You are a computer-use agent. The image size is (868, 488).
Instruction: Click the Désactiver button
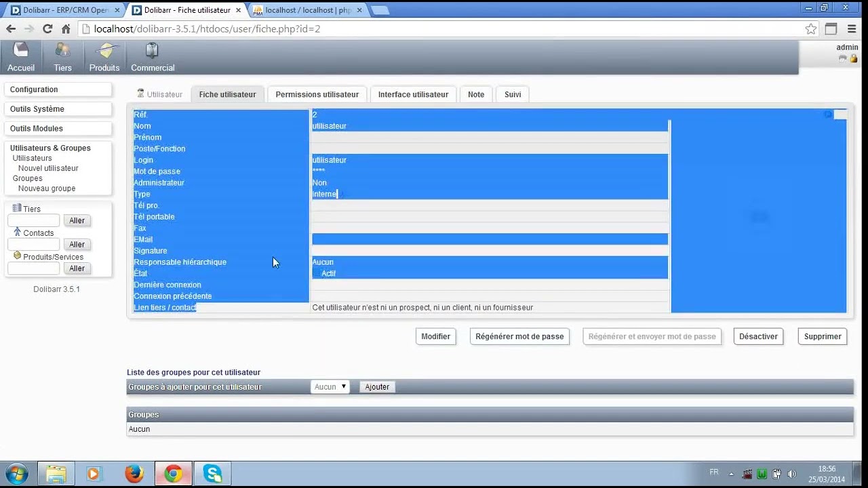(x=758, y=336)
